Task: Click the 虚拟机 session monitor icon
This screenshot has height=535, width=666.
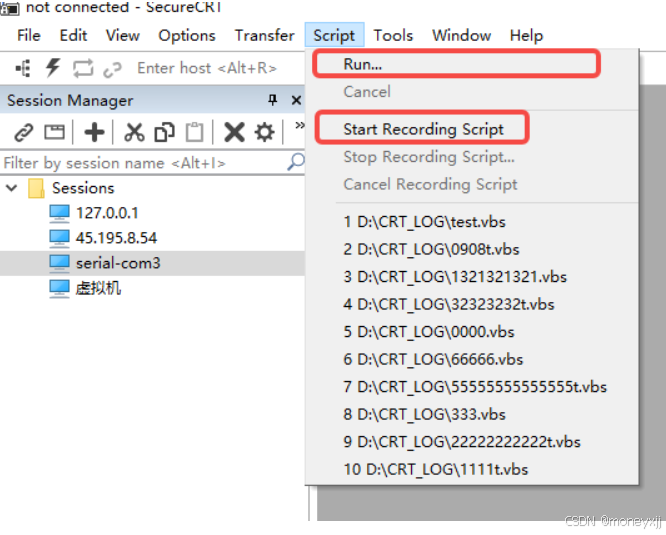Action: tap(59, 289)
